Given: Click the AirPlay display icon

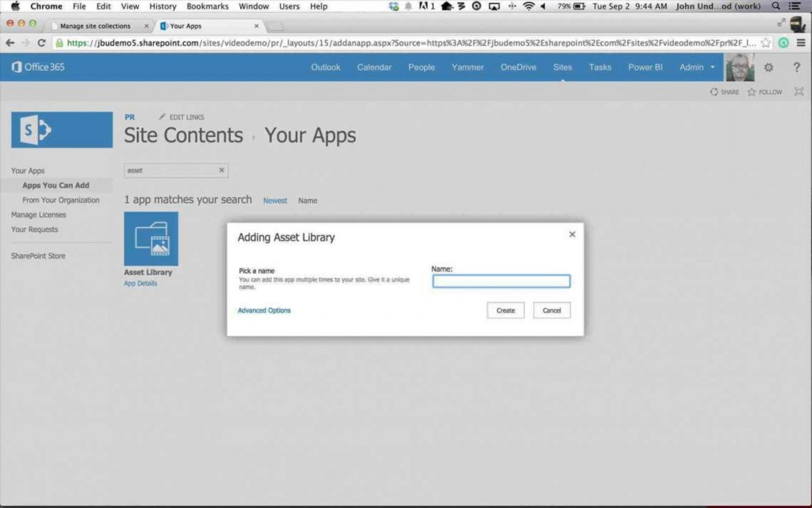Looking at the screenshot, I should click(x=494, y=6).
